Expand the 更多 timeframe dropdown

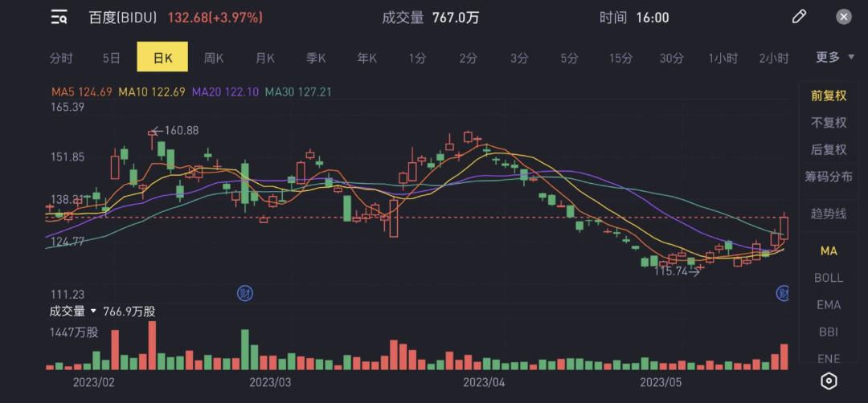pyautogui.click(x=834, y=57)
